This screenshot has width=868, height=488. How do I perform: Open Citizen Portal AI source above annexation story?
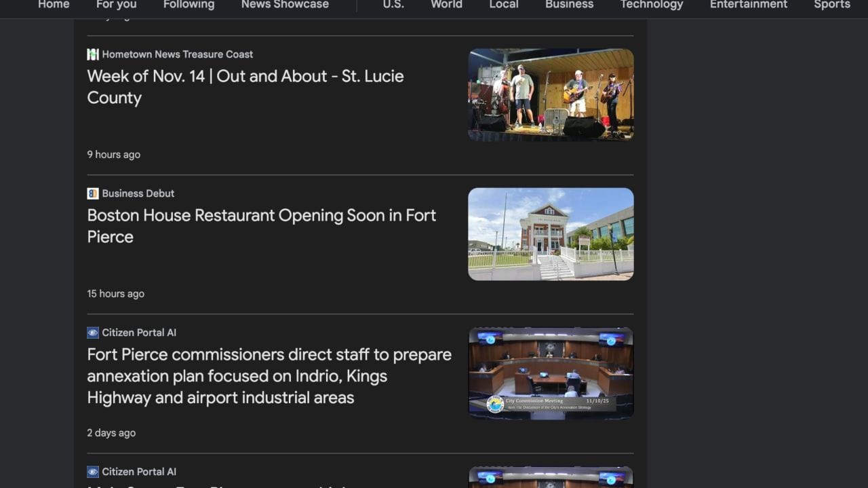(139, 333)
